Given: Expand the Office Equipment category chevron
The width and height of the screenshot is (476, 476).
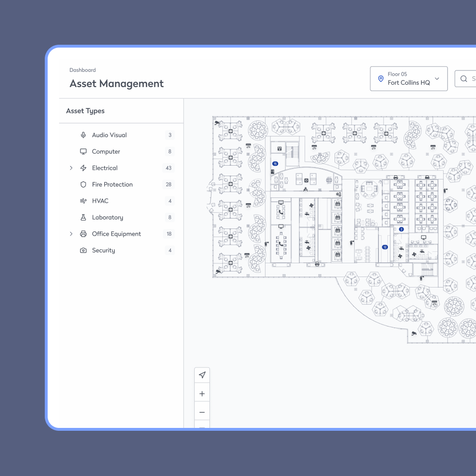Looking at the screenshot, I should pyautogui.click(x=71, y=234).
